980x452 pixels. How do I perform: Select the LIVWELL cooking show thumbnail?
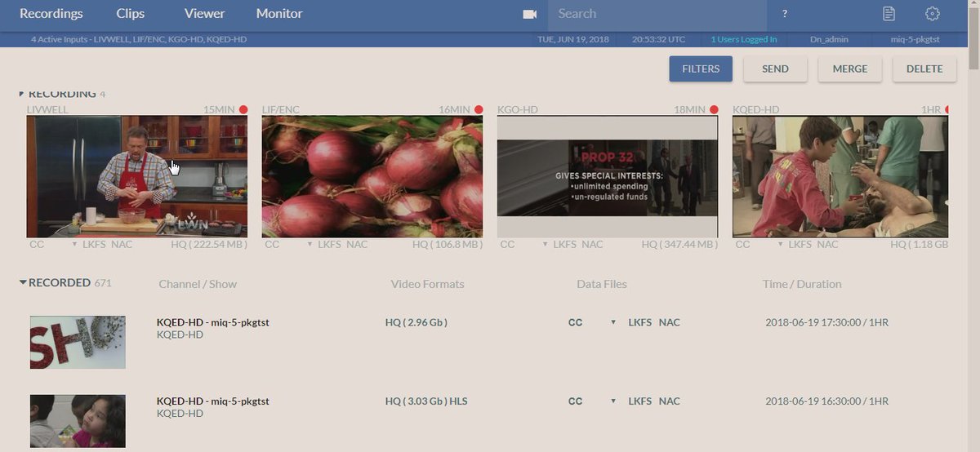[136, 176]
